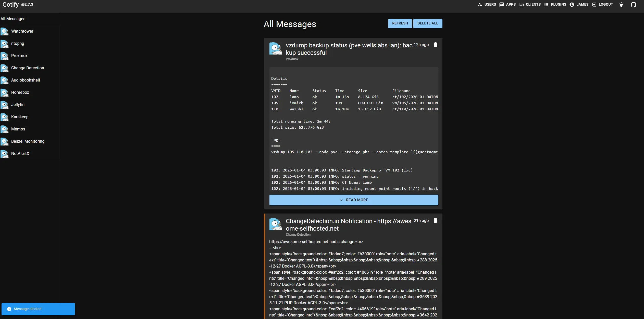The image size is (644, 319).
Task: Click the Audiobookshelf gopher icon
Action: [x=4, y=80]
